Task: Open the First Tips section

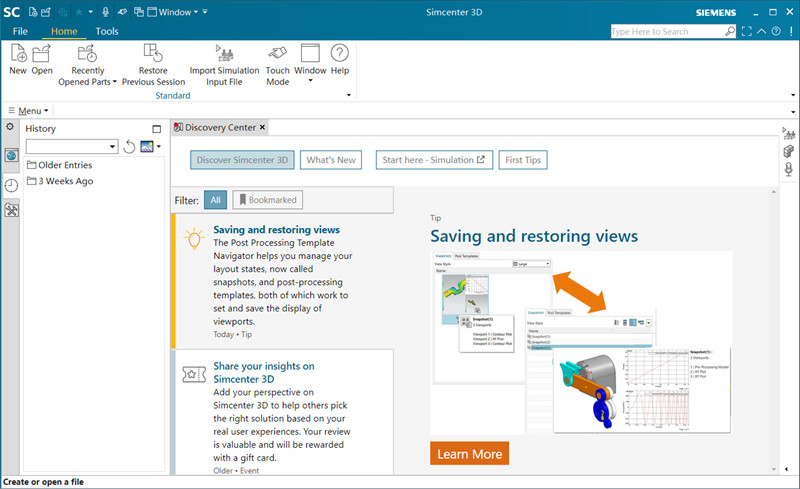Action: pos(523,160)
